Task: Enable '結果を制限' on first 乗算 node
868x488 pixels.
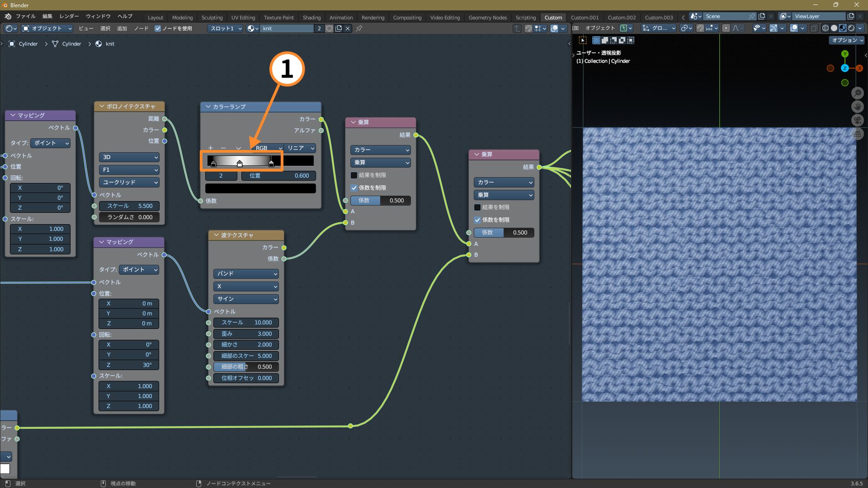Action: (x=354, y=175)
